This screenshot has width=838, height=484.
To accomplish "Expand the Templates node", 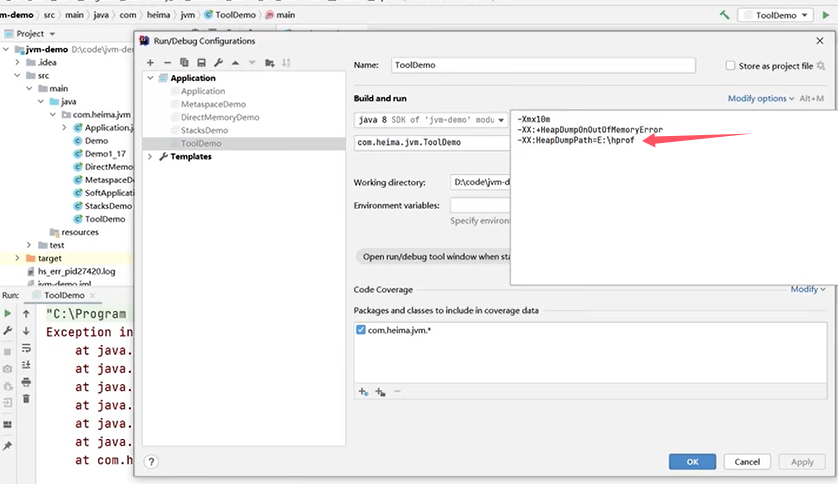I will tap(150, 157).
